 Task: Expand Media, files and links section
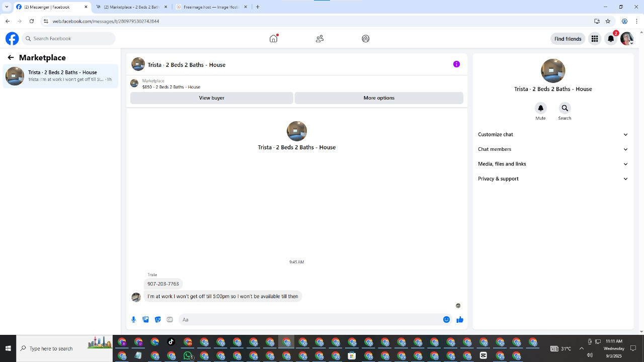coord(553,164)
